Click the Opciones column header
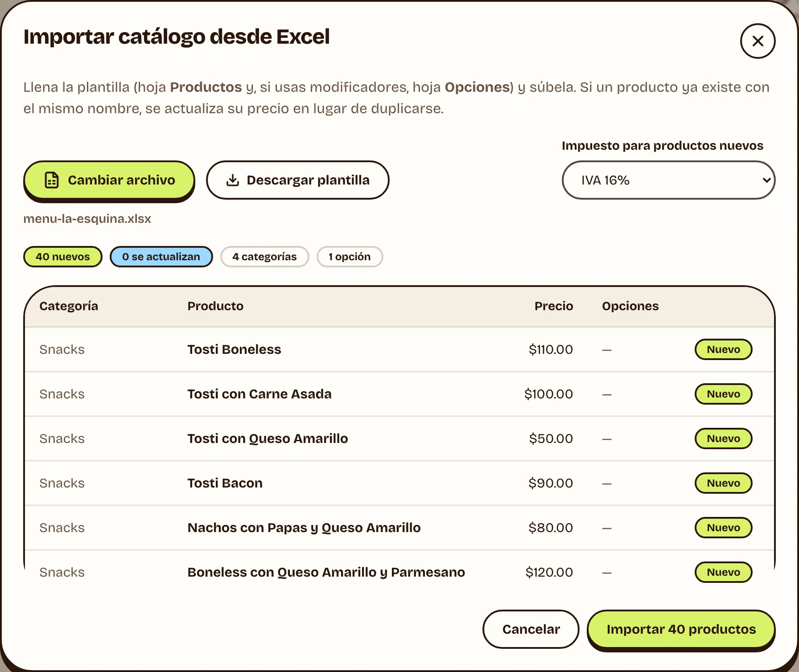The height and width of the screenshot is (672, 799). (x=630, y=306)
